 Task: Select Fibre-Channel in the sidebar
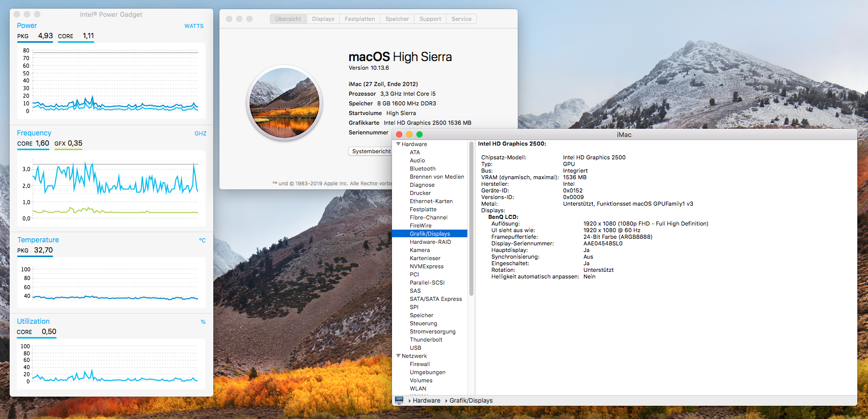(x=429, y=217)
